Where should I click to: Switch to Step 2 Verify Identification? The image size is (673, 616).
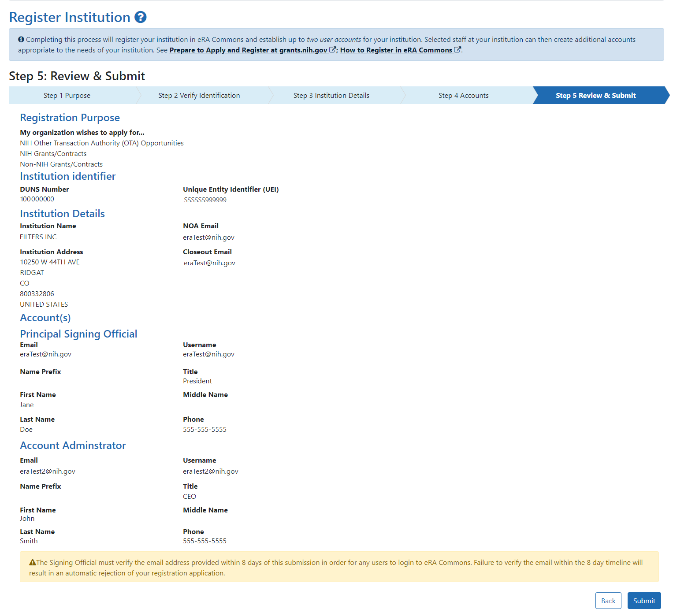199,96
